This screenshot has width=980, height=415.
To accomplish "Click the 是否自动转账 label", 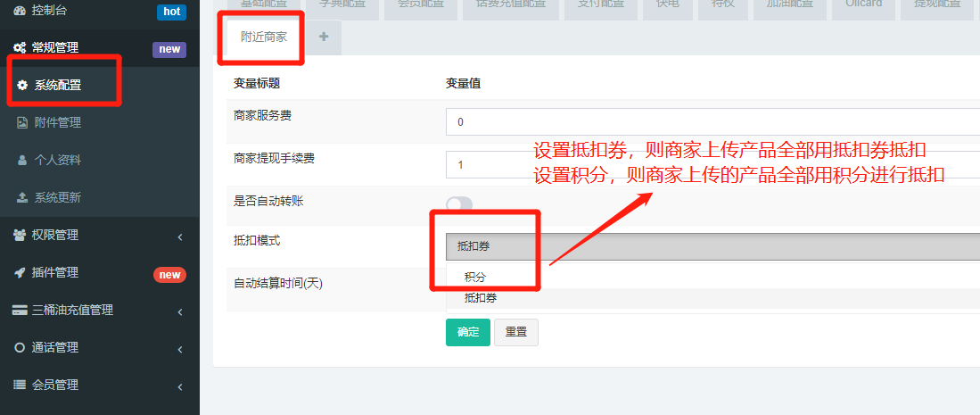I will pos(268,201).
